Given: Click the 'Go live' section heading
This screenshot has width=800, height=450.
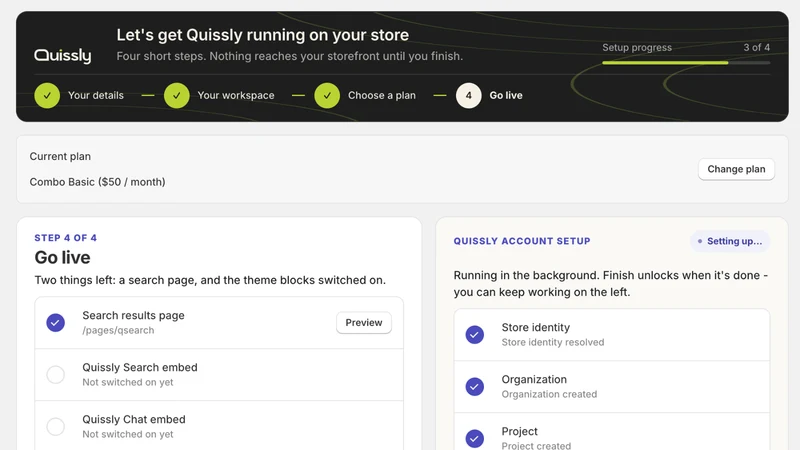Looking at the screenshot, I should [x=62, y=258].
